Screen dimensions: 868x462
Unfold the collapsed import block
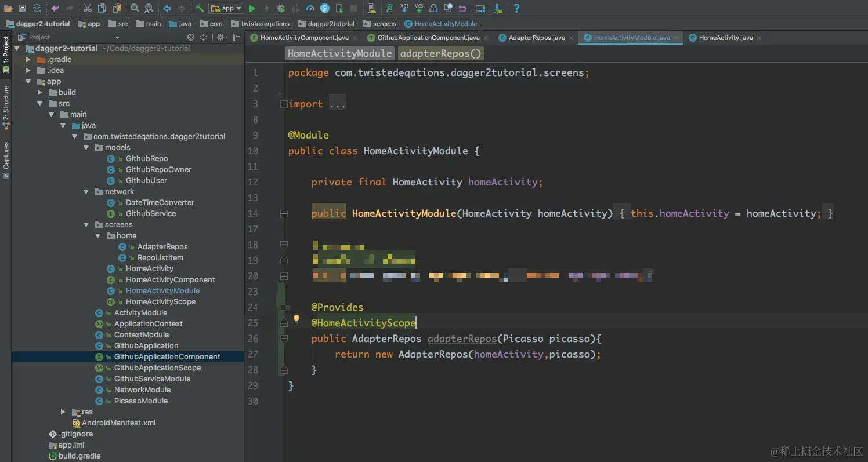point(284,104)
